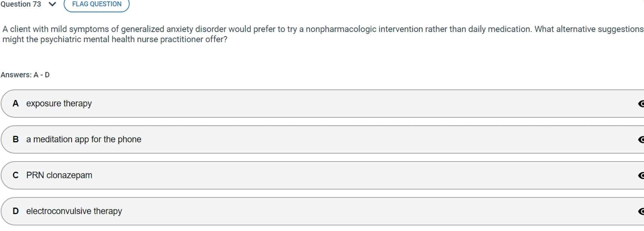Click the bold letter B option marker

[x=16, y=139]
